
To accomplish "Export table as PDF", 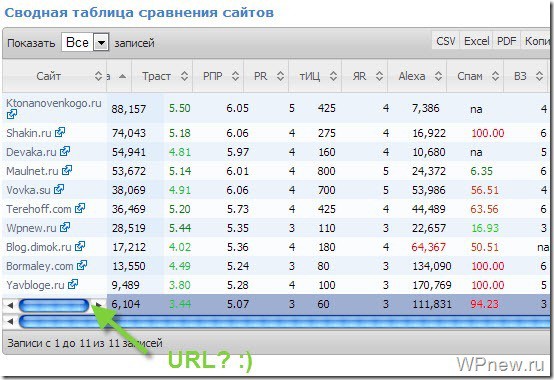I will tap(506, 41).
